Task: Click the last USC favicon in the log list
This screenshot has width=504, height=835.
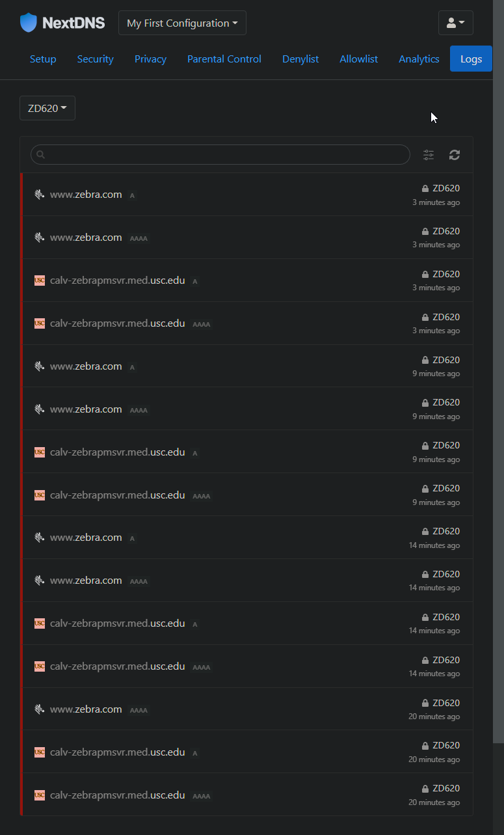Action: tap(40, 795)
